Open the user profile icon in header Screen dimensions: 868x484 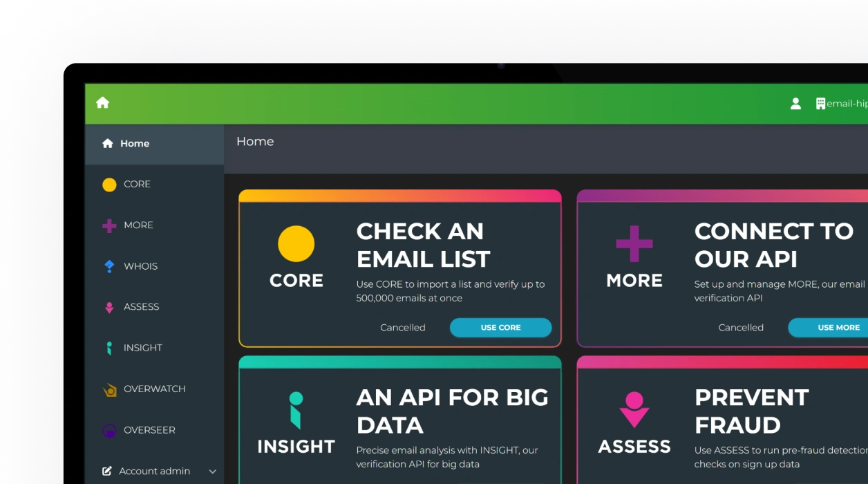795,104
